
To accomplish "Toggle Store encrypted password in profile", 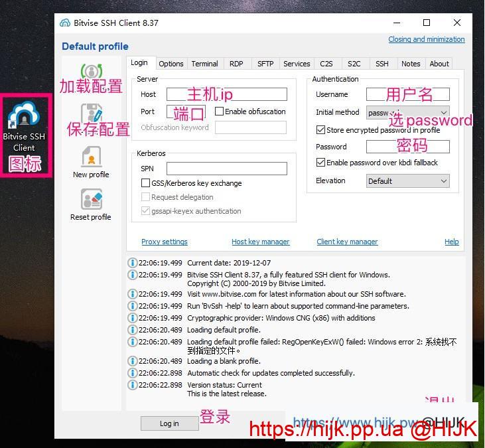I will coord(320,130).
